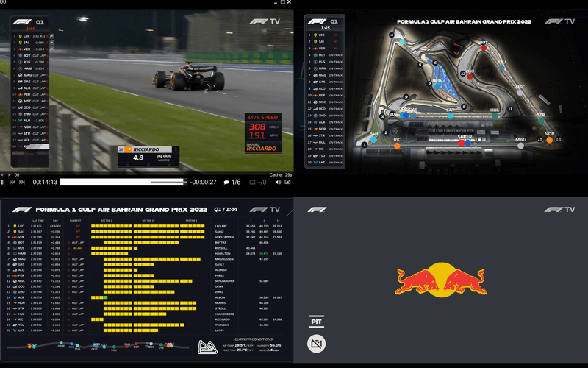Screen dimensions: 588x368
Task: Click ALB row green sector block
Action: [x=106, y=297]
